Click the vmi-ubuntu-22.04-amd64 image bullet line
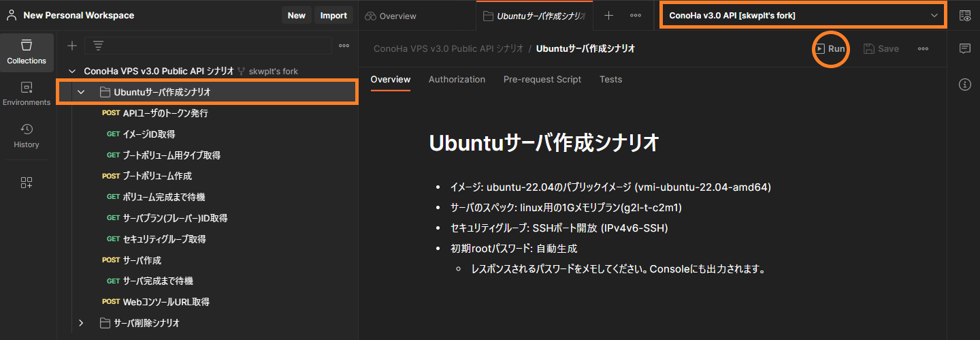 pos(610,187)
